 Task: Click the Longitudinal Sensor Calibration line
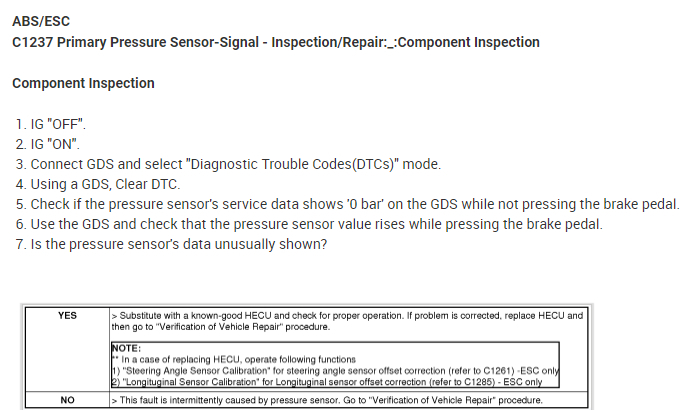[332, 381]
